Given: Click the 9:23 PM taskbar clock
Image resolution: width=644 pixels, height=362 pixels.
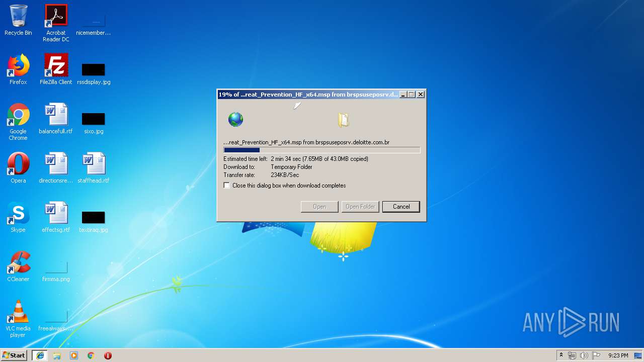Looking at the screenshot, I should pos(618,355).
